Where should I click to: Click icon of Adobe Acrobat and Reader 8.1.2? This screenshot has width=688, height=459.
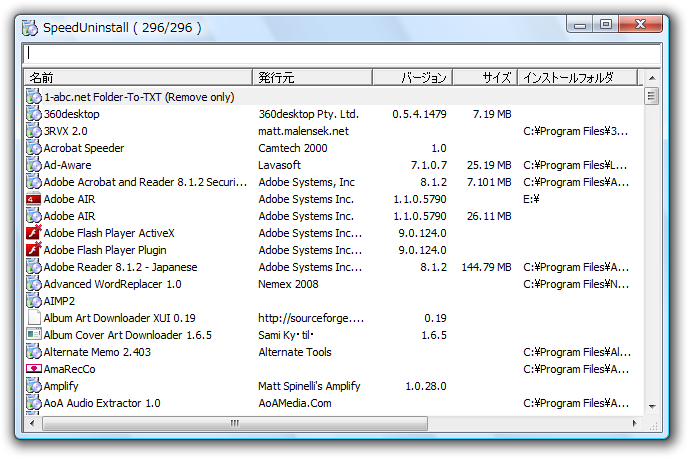pyautogui.click(x=34, y=182)
